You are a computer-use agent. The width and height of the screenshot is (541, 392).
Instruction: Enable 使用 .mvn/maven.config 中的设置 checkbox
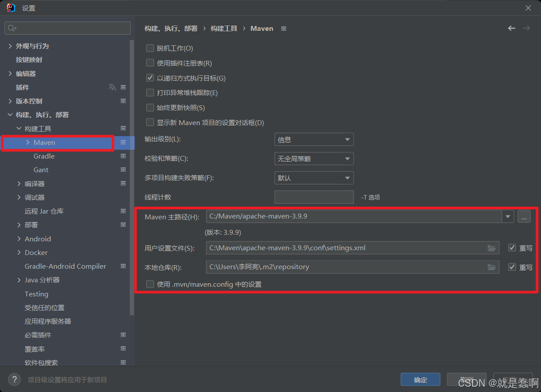click(150, 285)
